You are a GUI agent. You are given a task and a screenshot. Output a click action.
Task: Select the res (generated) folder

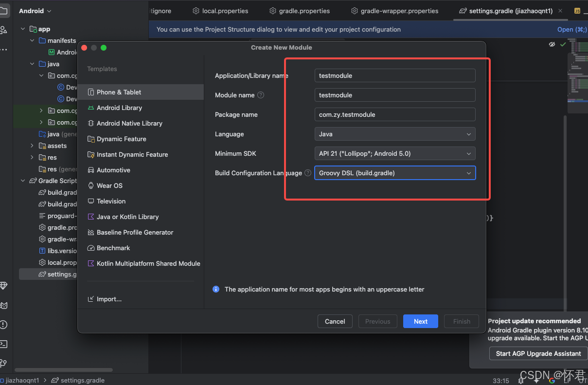tap(58, 169)
